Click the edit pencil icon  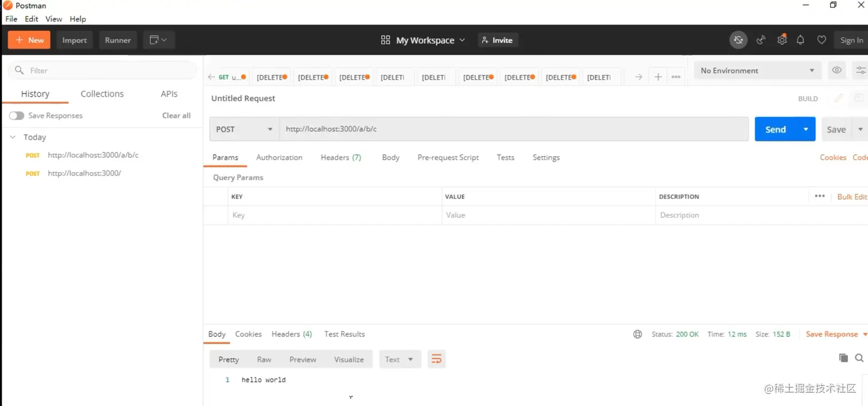point(838,99)
